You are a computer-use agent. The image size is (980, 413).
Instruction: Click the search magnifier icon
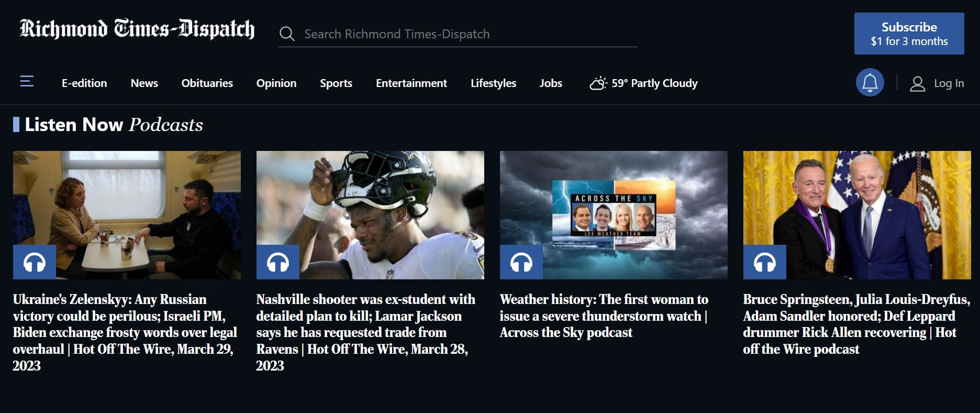coord(287,34)
